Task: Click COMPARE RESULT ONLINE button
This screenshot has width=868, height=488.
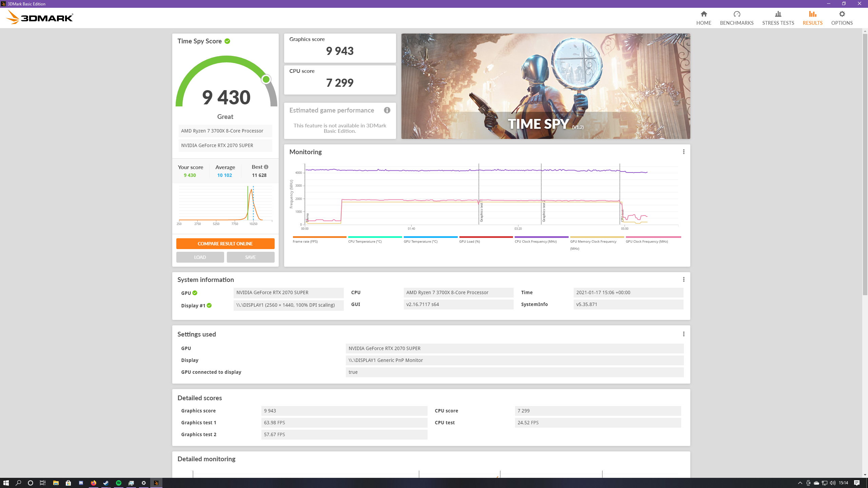Action: coord(225,244)
